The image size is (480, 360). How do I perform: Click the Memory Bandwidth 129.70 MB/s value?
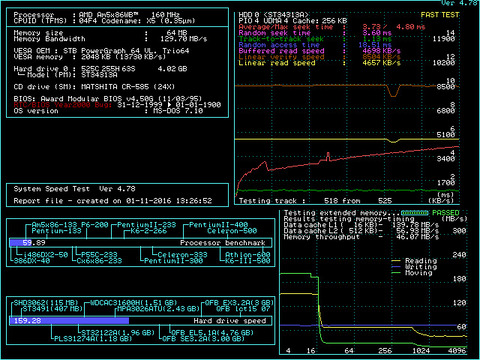[x=184, y=39]
